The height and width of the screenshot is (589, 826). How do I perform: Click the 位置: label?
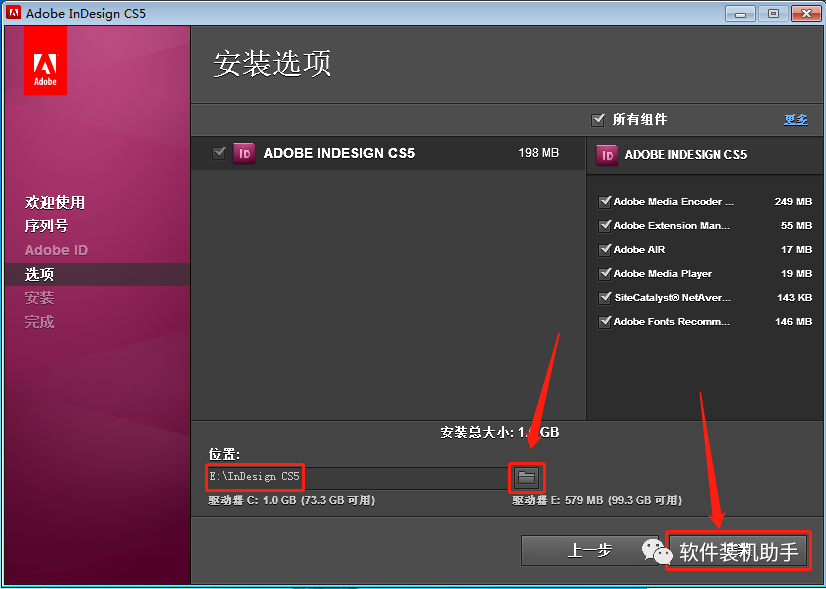(x=224, y=455)
